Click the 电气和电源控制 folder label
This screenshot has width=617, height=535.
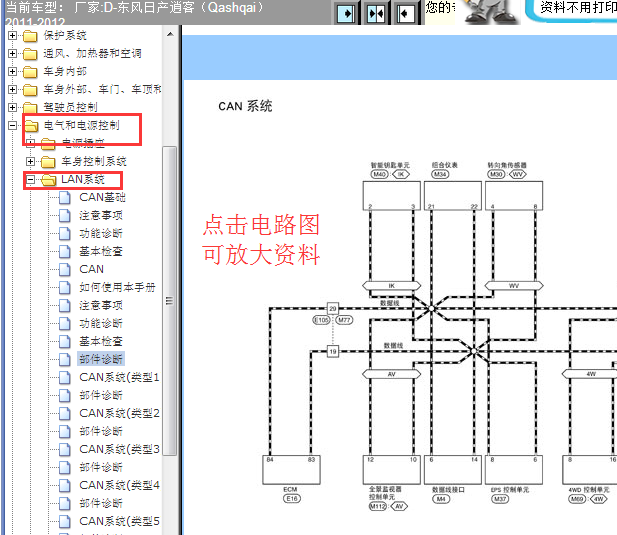(x=81, y=125)
